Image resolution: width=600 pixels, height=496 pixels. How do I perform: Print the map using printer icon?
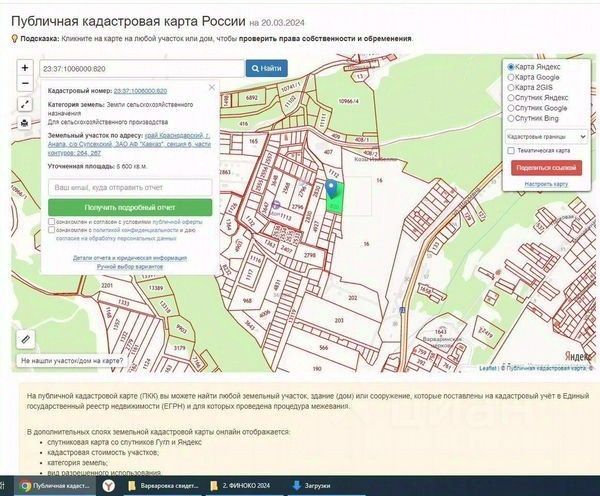click(x=25, y=123)
